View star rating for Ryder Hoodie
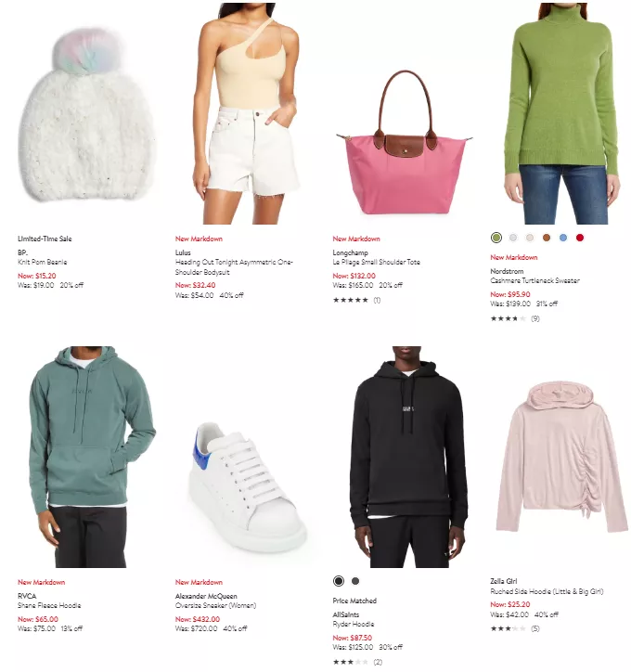This screenshot has height=672, width=631. 357,662
